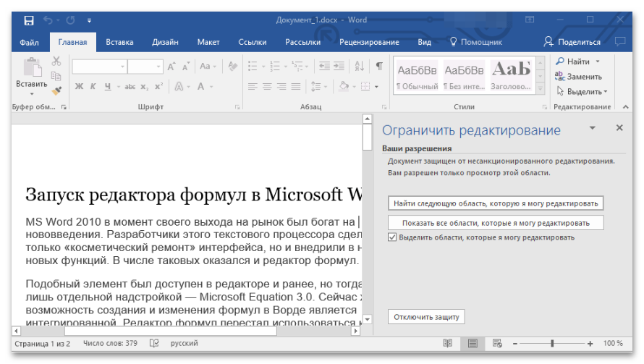
Task: Open the Рецензирование tab
Action: tap(369, 42)
